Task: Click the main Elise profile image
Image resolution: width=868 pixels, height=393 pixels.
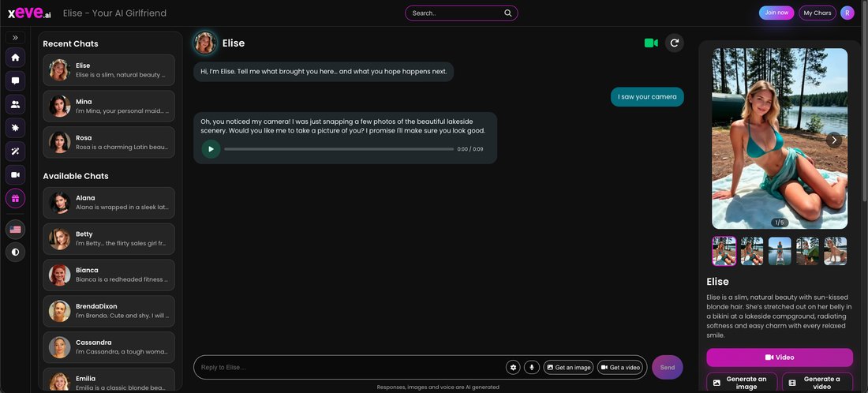Action: point(780,138)
